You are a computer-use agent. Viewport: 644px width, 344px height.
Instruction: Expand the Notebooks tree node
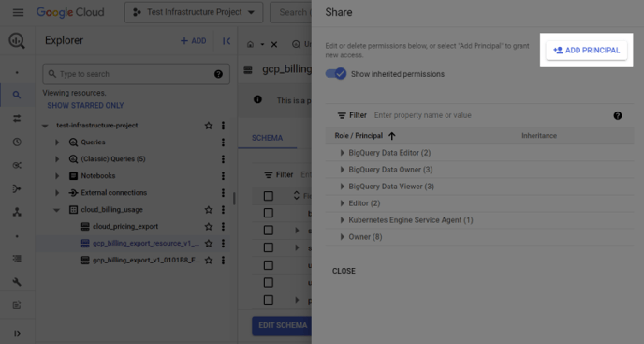(x=57, y=175)
